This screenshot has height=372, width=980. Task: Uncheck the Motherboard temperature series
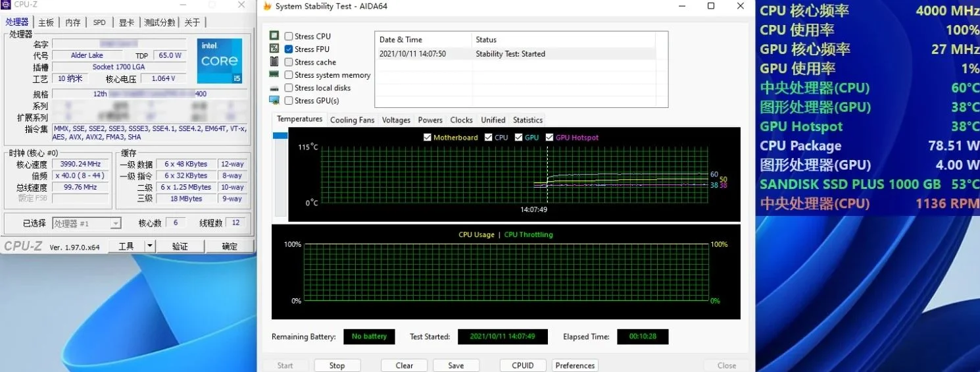tap(428, 138)
